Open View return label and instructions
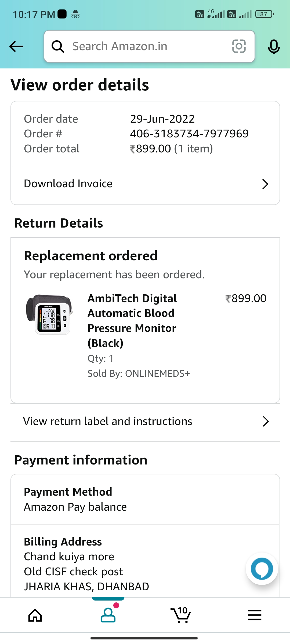This screenshot has width=290, height=644. tap(108, 421)
